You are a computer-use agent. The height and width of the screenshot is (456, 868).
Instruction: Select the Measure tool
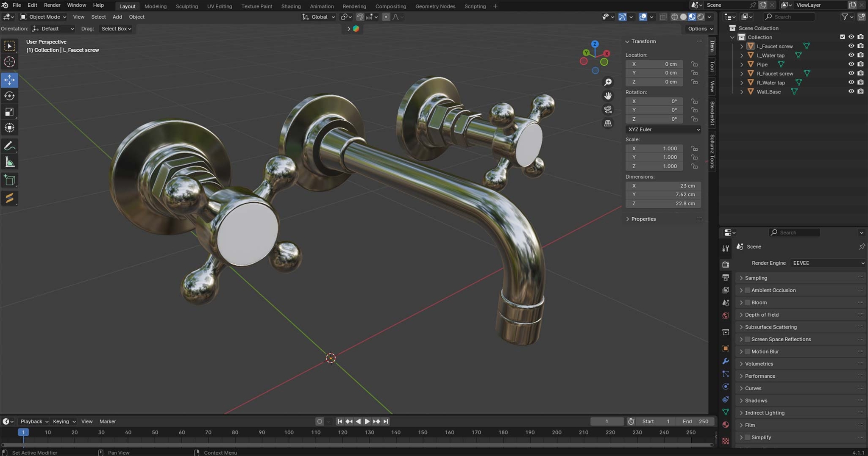9,163
